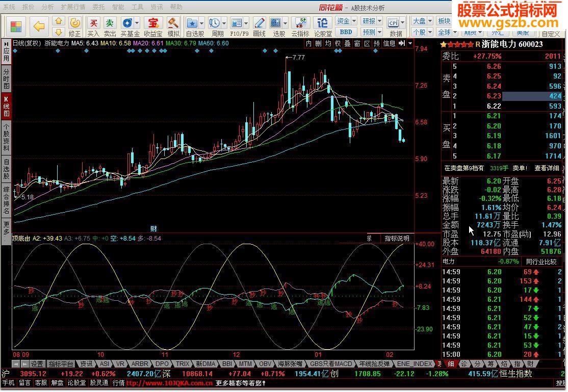Open the 系统 menu
The height and width of the screenshot is (392, 568).
pyautogui.click(x=9, y=7)
